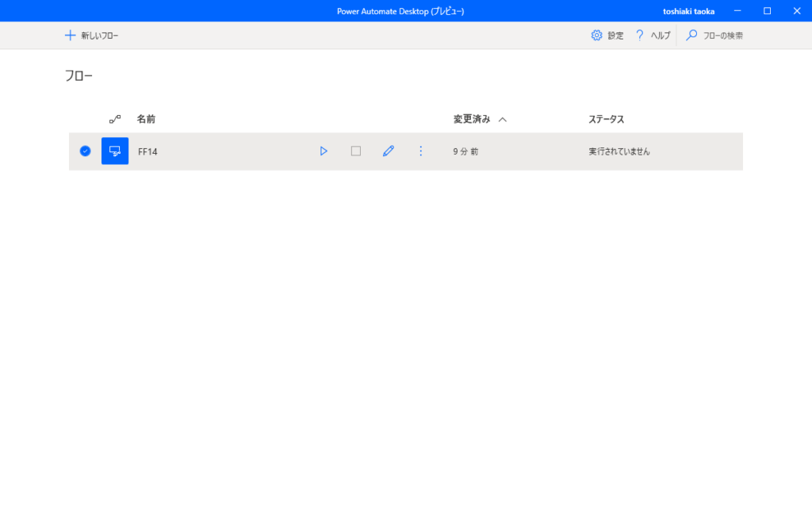812x528 pixels.
Task: Minimize the Power Automate Desktop window
Action: (x=737, y=11)
